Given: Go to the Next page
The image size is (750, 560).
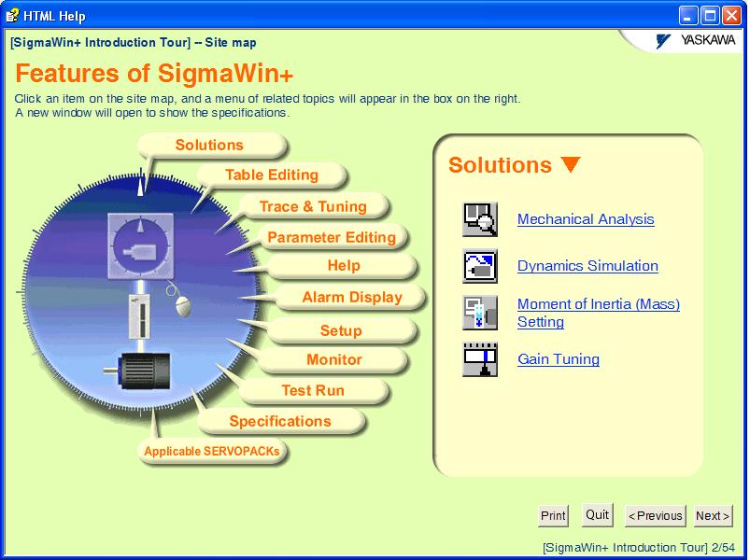Looking at the screenshot, I should point(713,516).
